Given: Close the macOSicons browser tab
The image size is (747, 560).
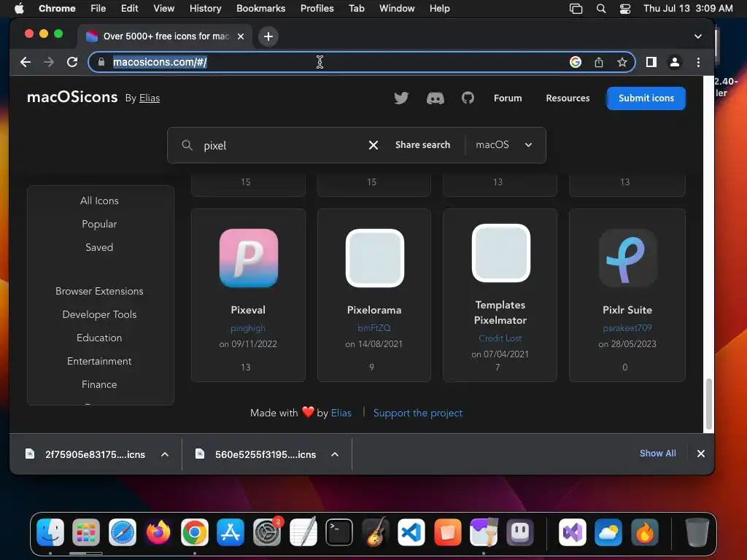Looking at the screenshot, I should (x=241, y=36).
